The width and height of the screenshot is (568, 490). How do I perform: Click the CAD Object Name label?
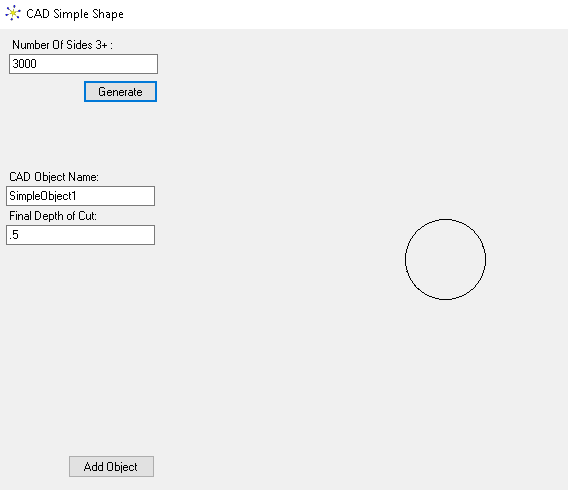[x=54, y=177]
